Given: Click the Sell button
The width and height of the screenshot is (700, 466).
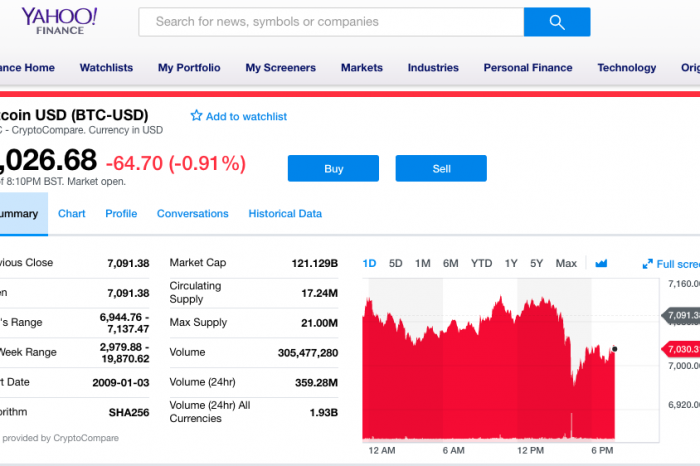Looking at the screenshot, I should pyautogui.click(x=441, y=168).
